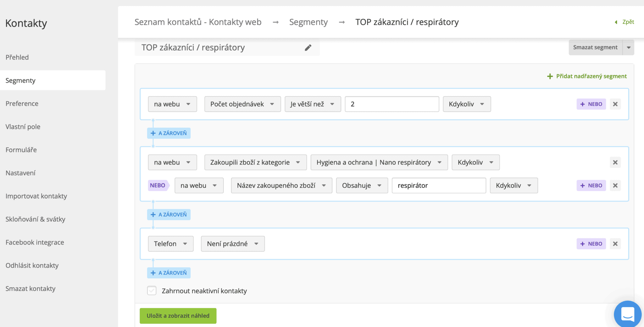644x327 pixels.
Task: Delete the Telefon condition with X icon
Action: coord(615,244)
